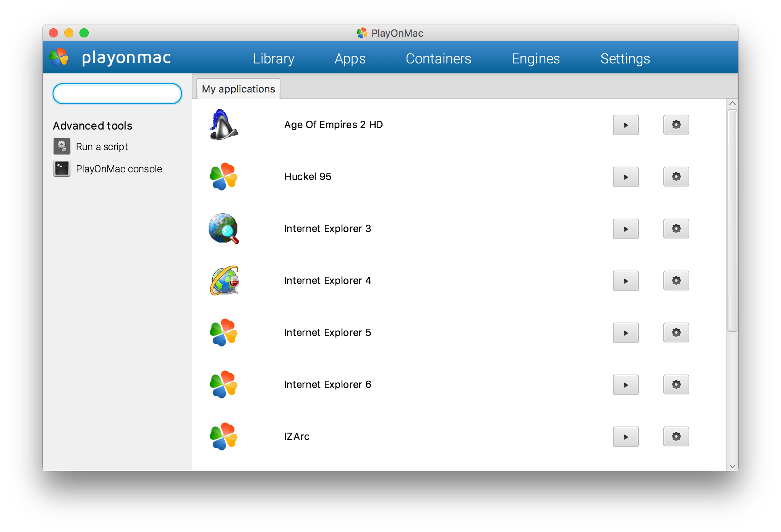Open the Engines section
The height and width of the screenshot is (532, 781).
(x=536, y=58)
